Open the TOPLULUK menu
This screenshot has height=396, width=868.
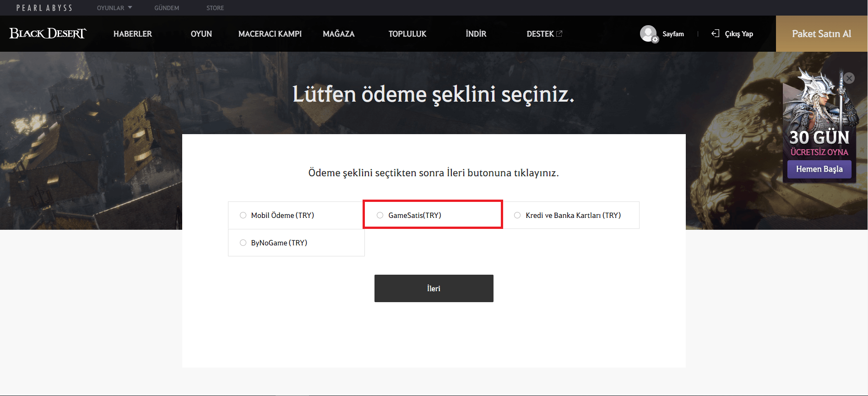[x=407, y=34]
